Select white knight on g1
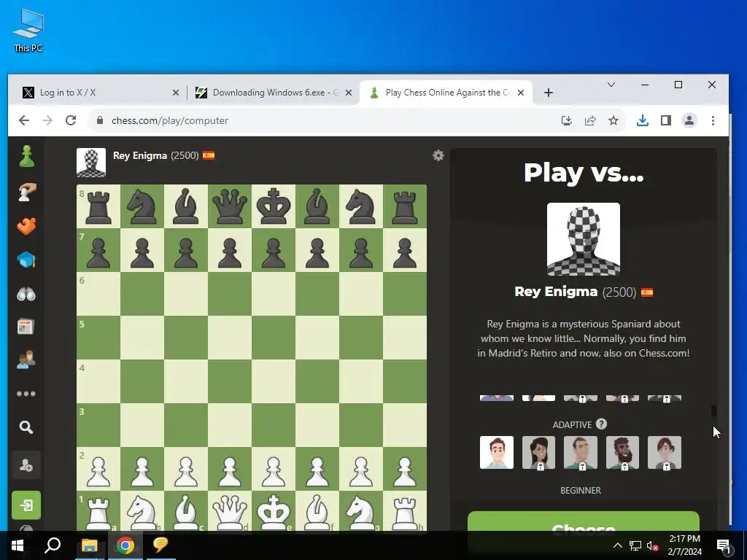The height and width of the screenshot is (560, 747). tap(361, 513)
